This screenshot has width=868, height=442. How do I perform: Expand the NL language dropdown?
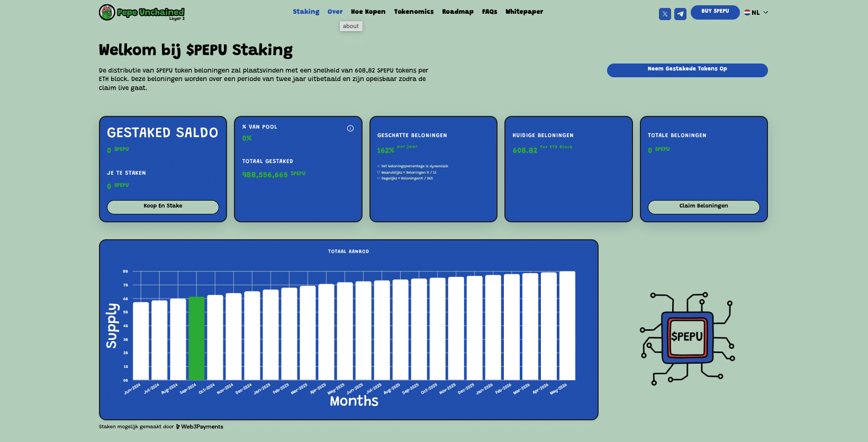tap(756, 12)
